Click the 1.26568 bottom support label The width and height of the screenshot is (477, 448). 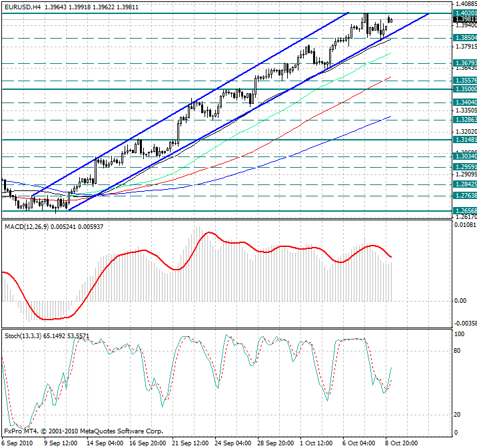[x=464, y=210]
